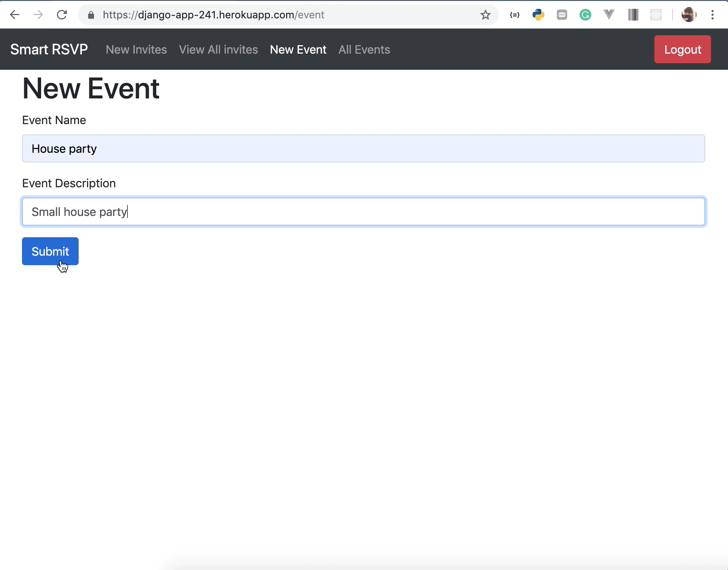Click into the Event Description field
This screenshot has width=728, height=570.
[363, 212]
